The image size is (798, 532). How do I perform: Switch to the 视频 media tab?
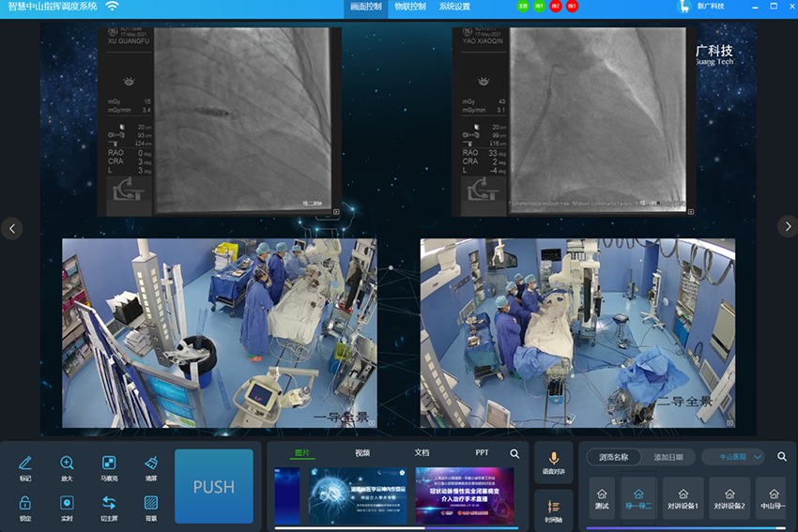[x=362, y=452]
